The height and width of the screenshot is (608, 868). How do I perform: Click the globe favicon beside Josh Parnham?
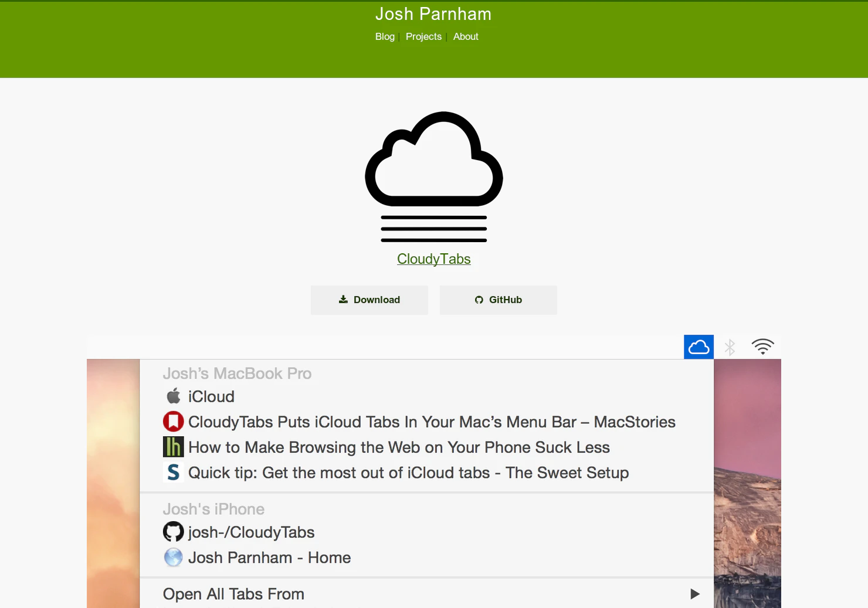[173, 557]
